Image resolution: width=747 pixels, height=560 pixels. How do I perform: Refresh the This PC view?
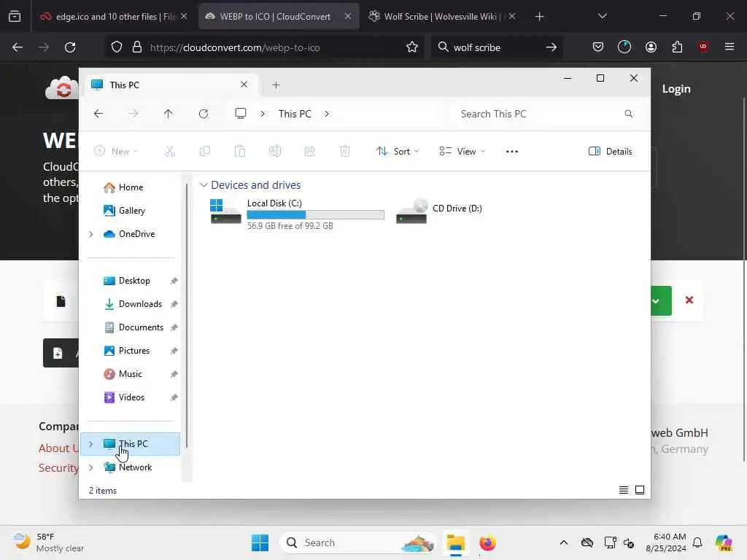click(204, 114)
